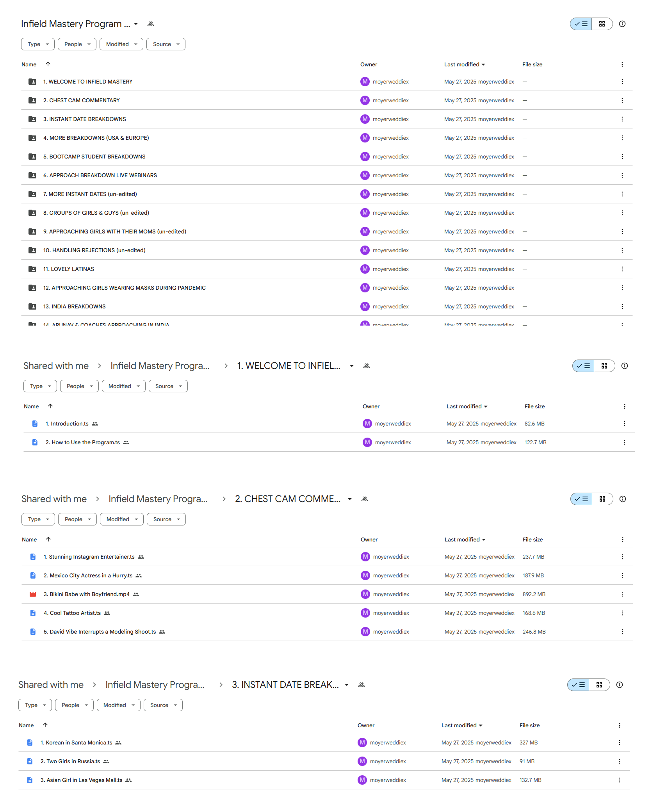659x812 pixels.
Task: Open shared-people icon beside Infield Mastery Program title
Action: tap(151, 24)
